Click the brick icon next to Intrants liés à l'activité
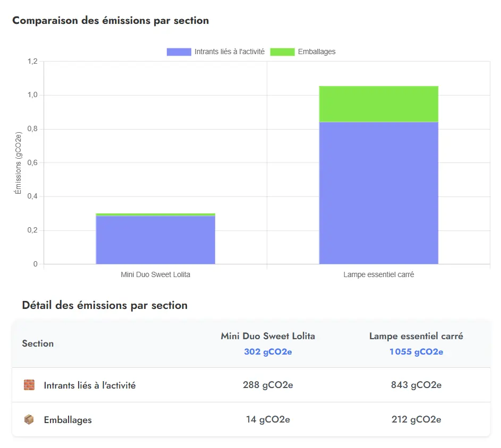The height and width of the screenshot is (448, 501). pos(29,385)
